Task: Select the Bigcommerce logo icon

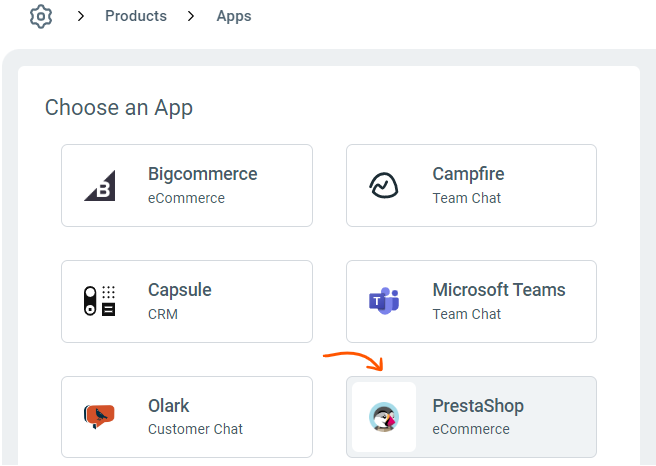Action: (99, 186)
